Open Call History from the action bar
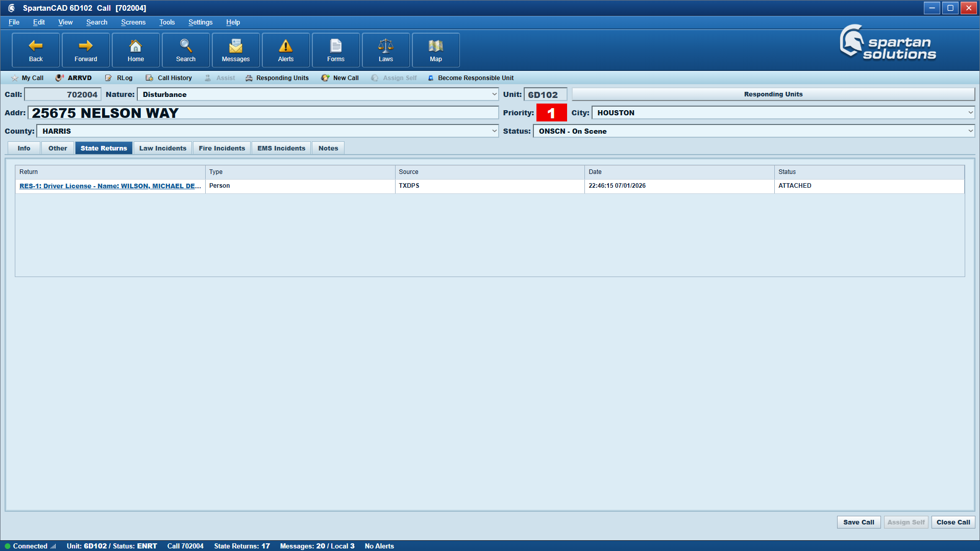This screenshot has height=551, width=980. tap(169, 78)
